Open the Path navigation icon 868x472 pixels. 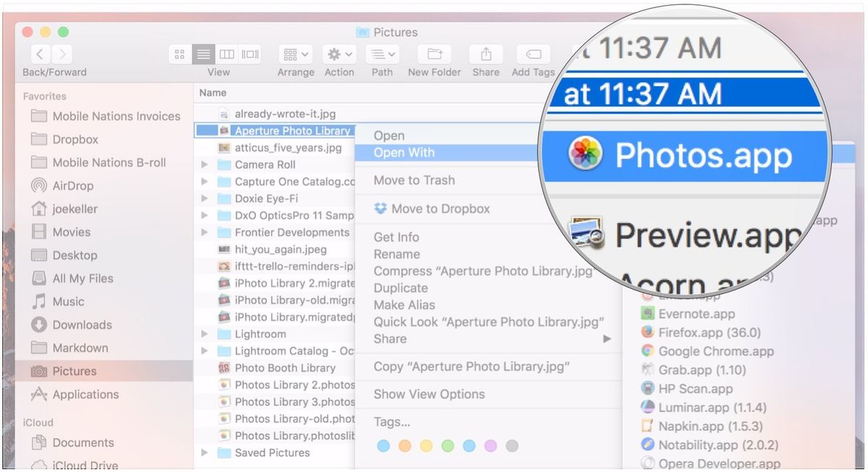(x=381, y=53)
